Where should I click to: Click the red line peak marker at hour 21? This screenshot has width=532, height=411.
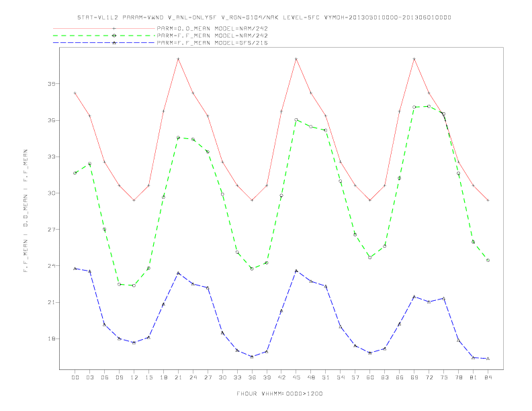[x=178, y=59]
